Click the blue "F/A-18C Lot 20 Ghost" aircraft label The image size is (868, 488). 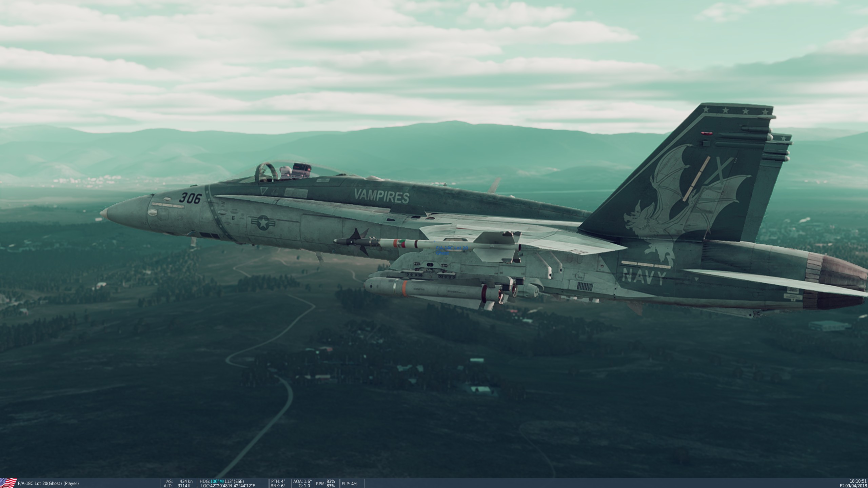tap(452, 250)
